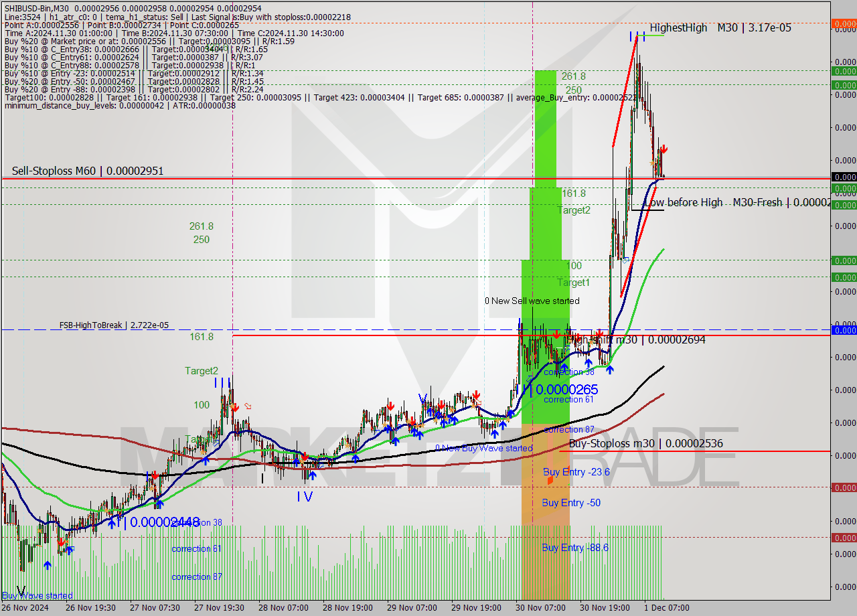
Task: Click the "Buy %20 @ Entry -50" line
Action: (134, 81)
